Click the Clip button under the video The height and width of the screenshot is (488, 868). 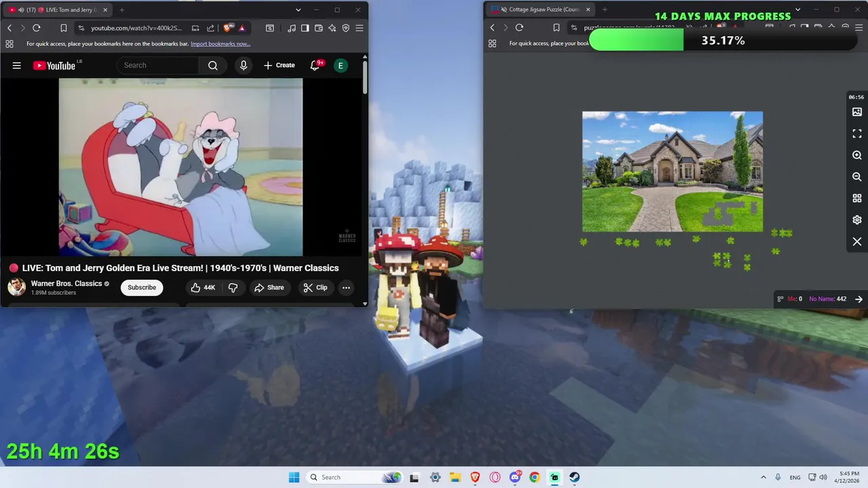[315, 287]
